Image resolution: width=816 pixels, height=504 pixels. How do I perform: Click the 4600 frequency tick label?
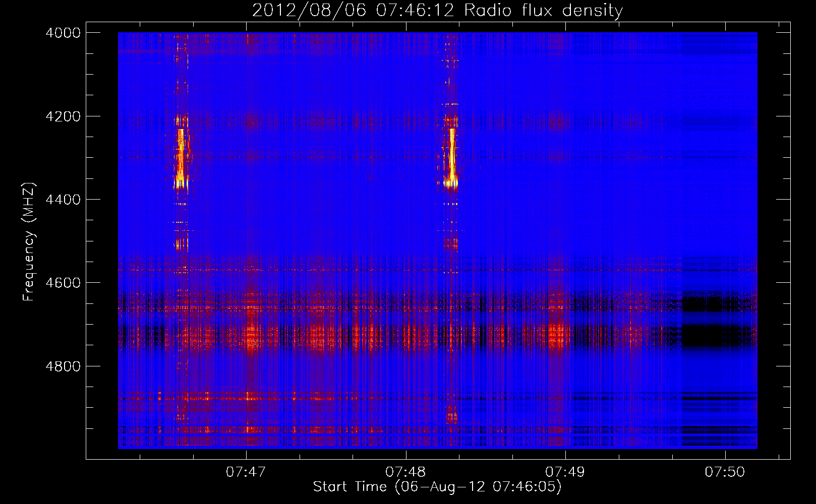tap(63, 283)
